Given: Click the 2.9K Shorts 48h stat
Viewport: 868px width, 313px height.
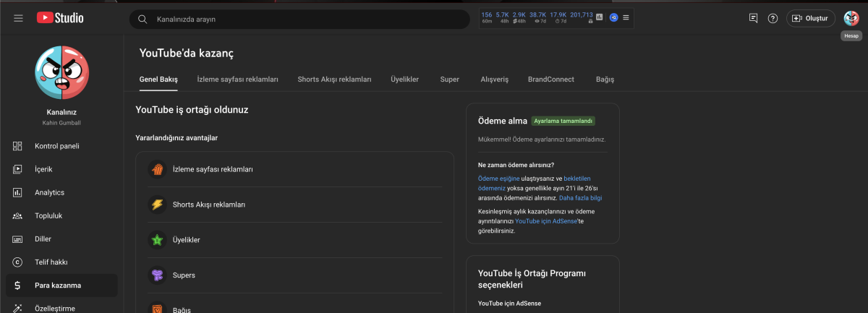Looking at the screenshot, I should [519, 17].
